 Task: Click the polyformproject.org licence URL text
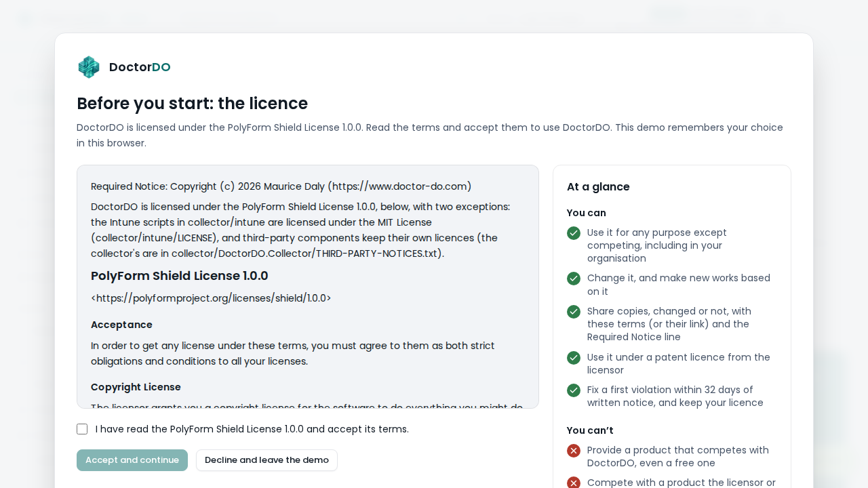[x=211, y=298]
